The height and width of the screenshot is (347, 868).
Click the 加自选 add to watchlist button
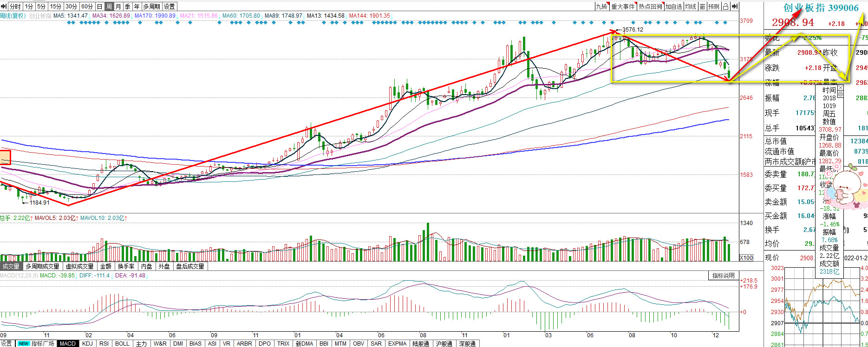673,6
